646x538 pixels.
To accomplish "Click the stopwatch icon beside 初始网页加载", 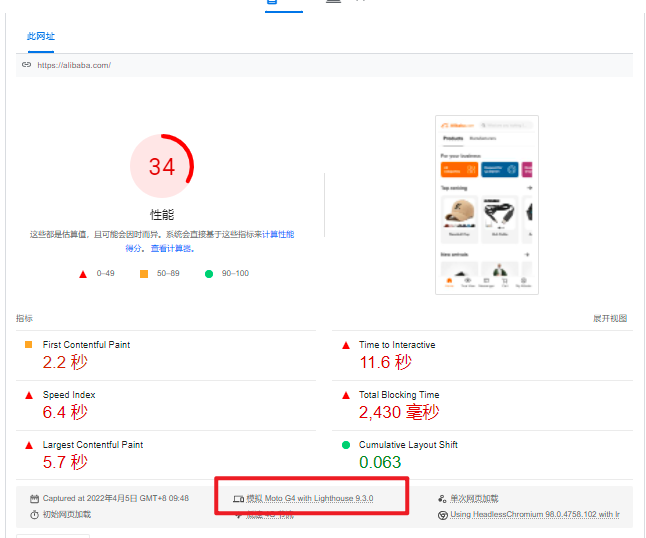I will click(34, 515).
